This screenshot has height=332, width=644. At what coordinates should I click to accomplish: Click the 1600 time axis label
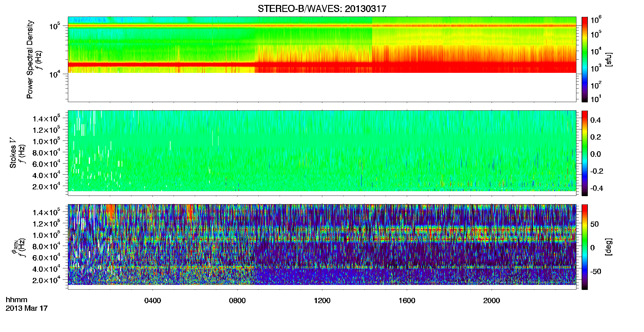click(x=407, y=301)
